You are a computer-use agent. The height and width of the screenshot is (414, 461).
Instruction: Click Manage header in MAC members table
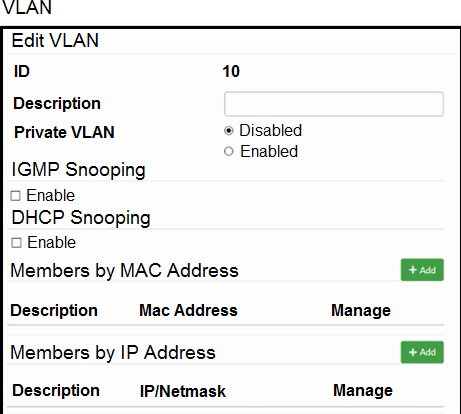361,310
